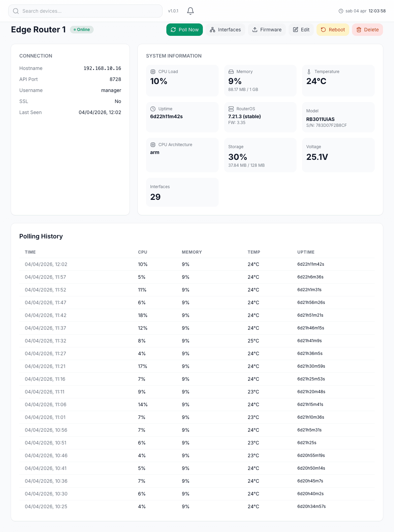This screenshot has height=532, width=394.
Task: Toggle the Online status badge
Action: (82, 30)
